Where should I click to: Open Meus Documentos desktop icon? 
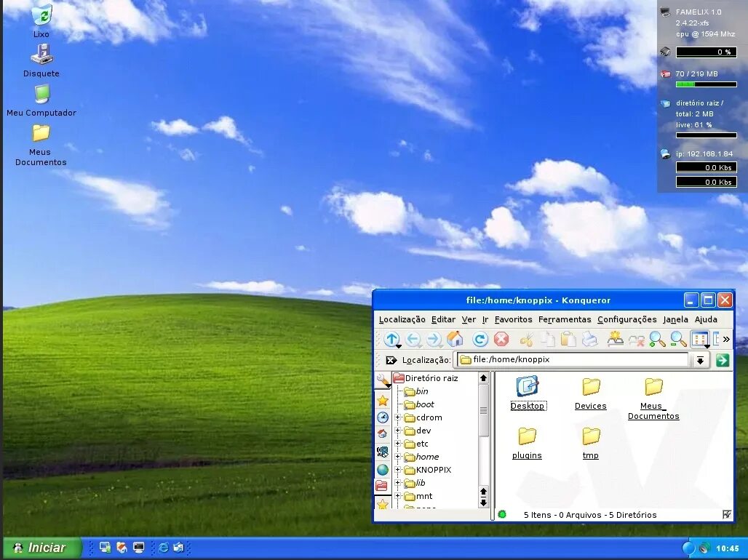(41, 145)
